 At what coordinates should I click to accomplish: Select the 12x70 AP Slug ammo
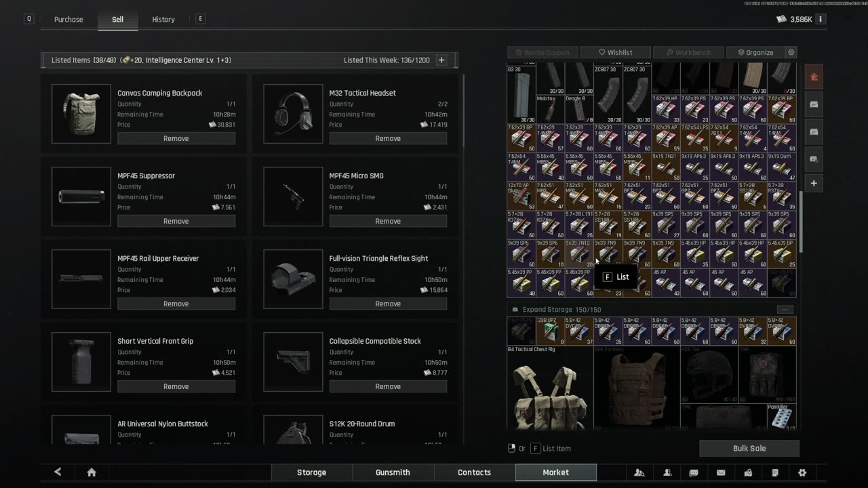pyautogui.click(x=521, y=196)
